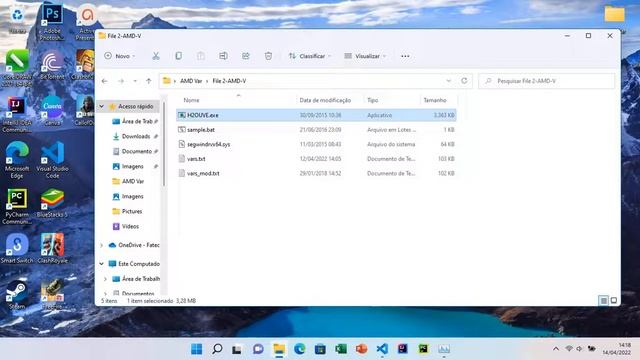
Task: Open Pictures folder in sidebar
Action: (127, 211)
